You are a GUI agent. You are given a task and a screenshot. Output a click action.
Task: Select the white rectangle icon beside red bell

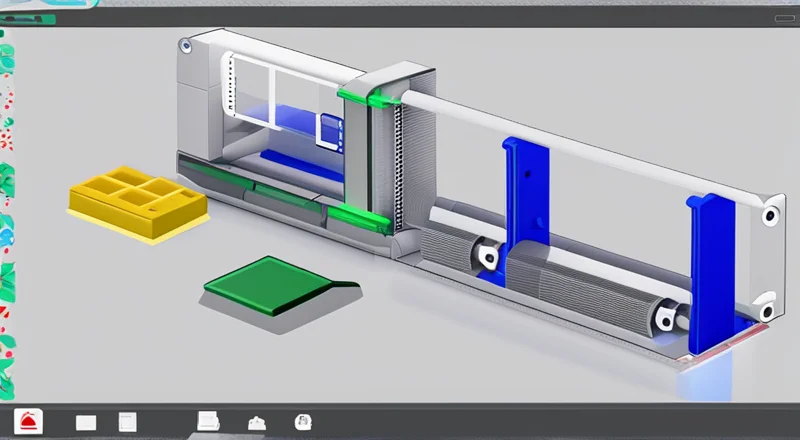[x=86, y=422]
